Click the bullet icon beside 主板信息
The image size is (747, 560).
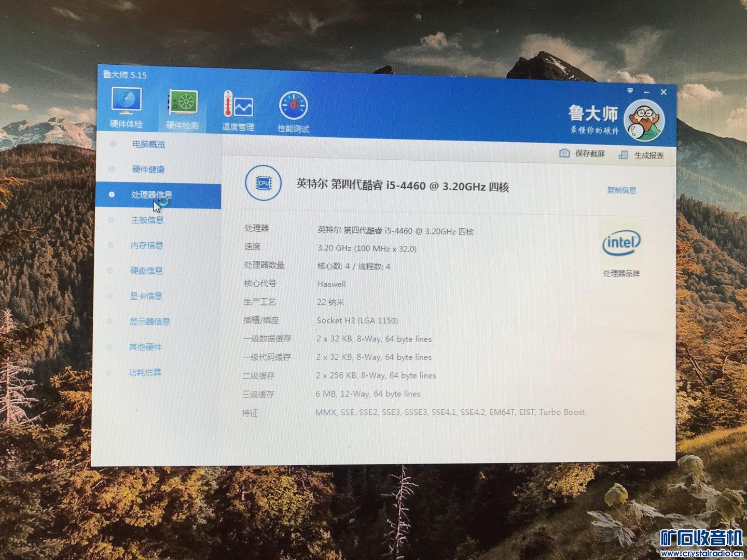coord(111,220)
